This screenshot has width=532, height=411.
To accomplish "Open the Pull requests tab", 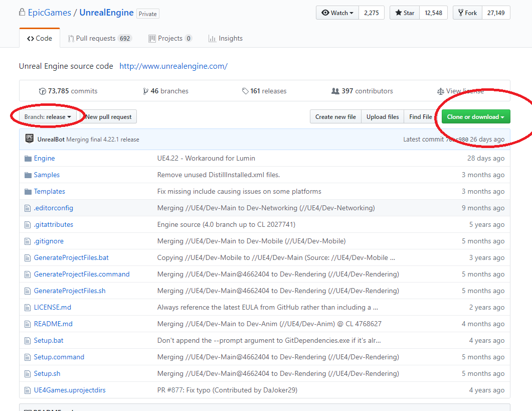I will pos(99,38).
